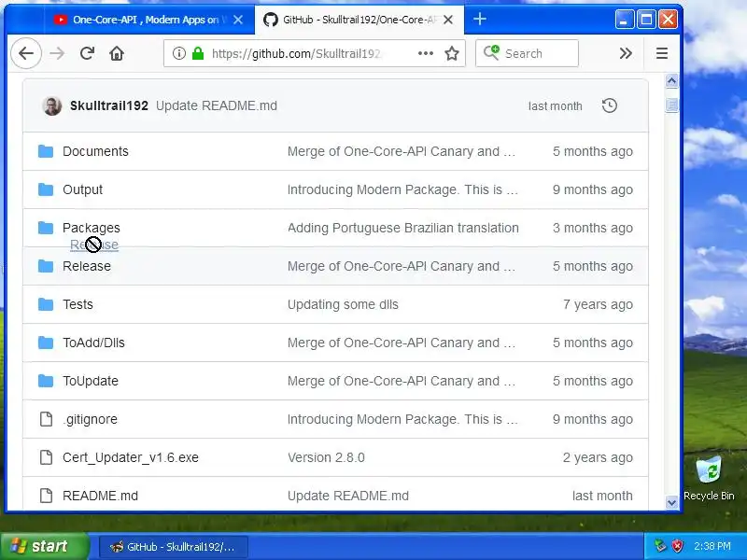Image resolution: width=747 pixels, height=560 pixels.
Task: Open the Documents folder
Action: 95,151
